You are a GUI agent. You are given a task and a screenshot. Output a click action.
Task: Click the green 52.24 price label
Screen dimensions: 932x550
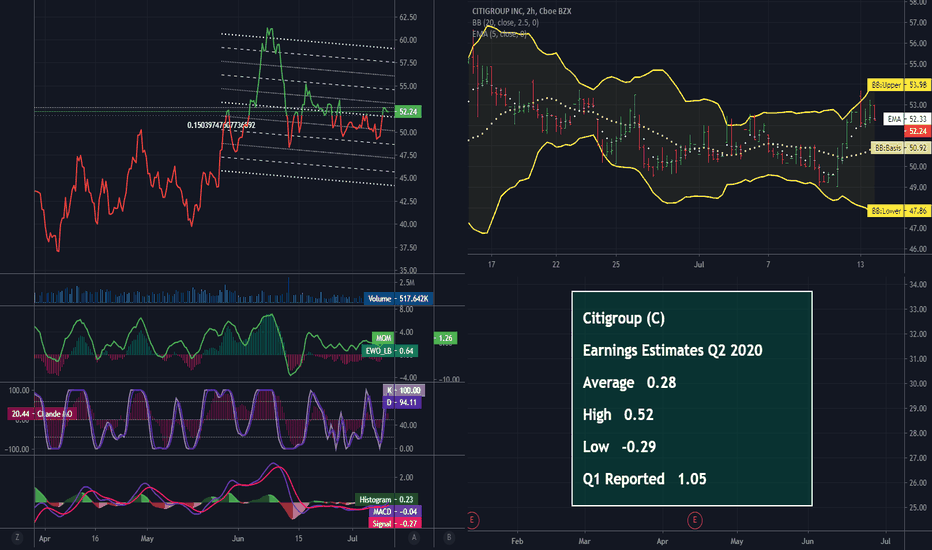408,112
